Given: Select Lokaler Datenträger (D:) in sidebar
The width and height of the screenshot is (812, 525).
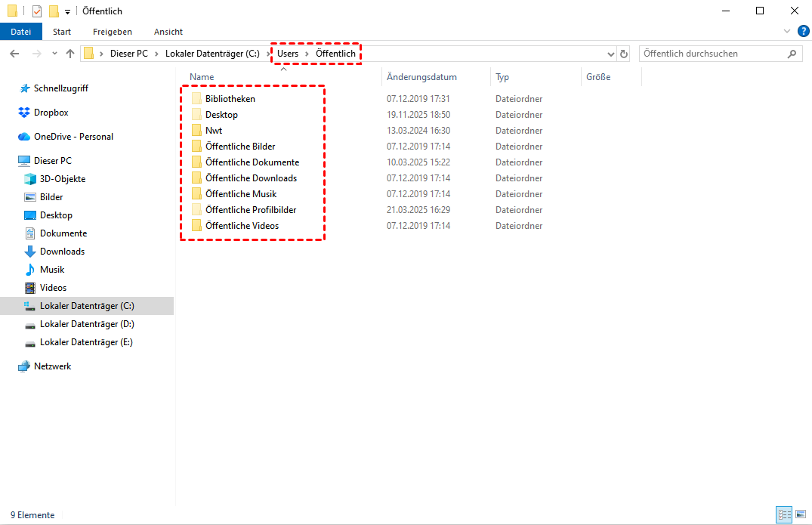Looking at the screenshot, I should coord(86,324).
